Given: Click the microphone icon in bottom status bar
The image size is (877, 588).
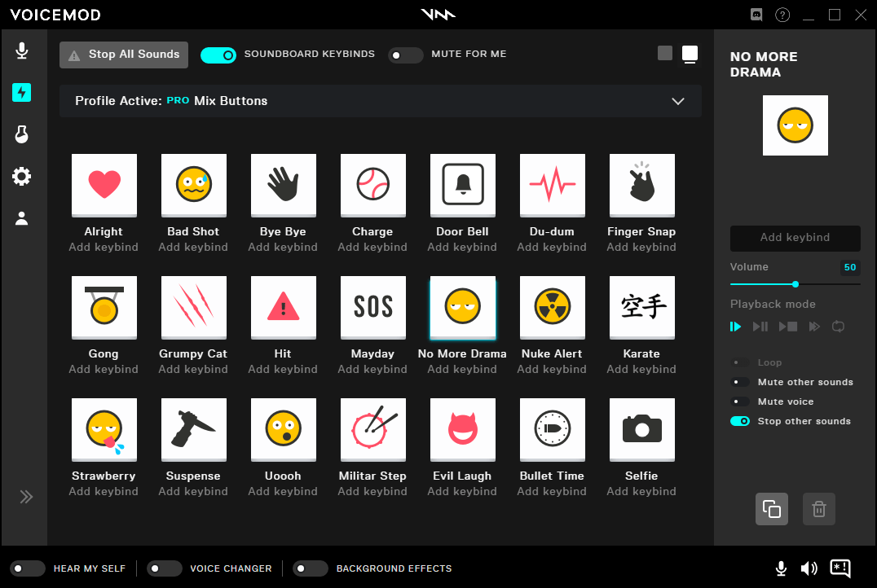Looking at the screenshot, I should coord(781,568).
